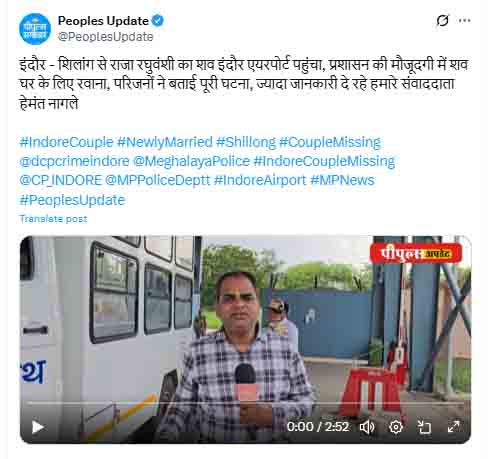
Task: Open Peoples Update display name
Action: click(x=103, y=21)
